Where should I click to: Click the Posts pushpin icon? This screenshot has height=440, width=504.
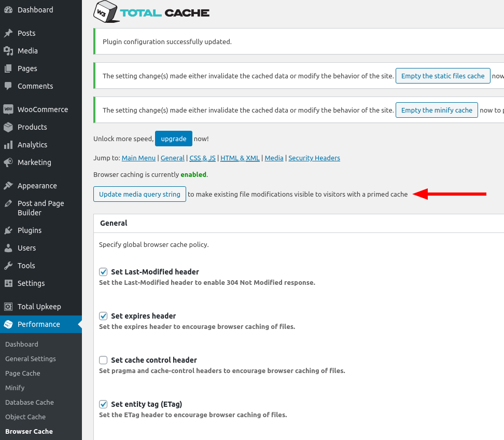[x=8, y=33]
